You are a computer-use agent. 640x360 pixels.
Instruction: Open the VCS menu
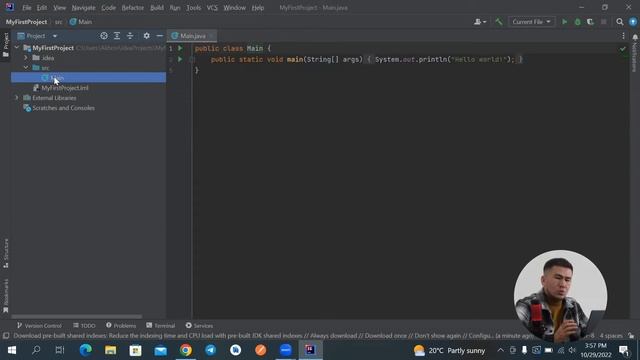tap(212, 8)
